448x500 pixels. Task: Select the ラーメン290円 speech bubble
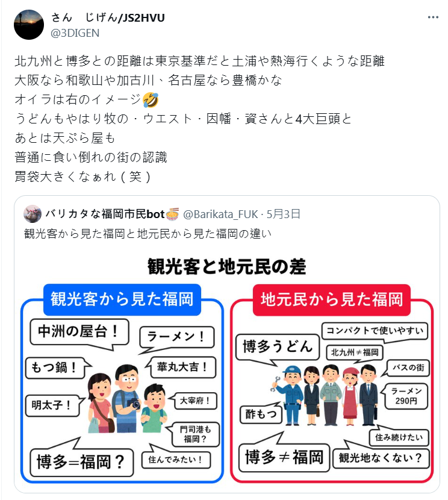coord(406,396)
